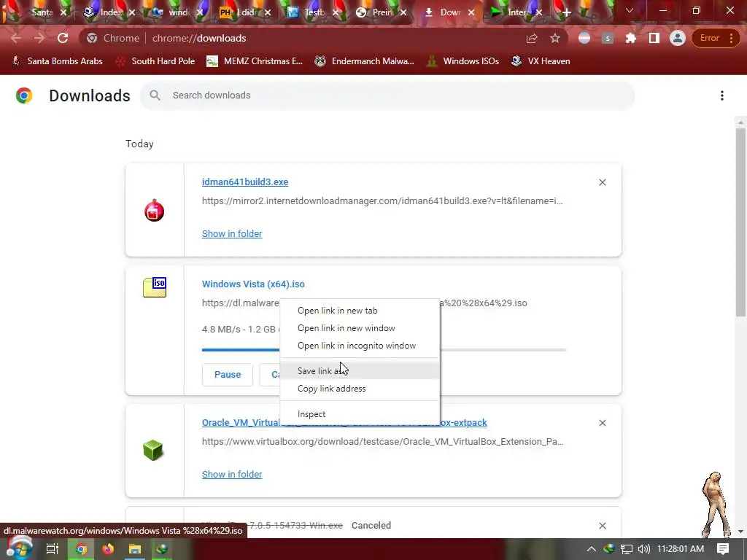Click the Error update button
This screenshot has width=747, height=560.
pyautogui.click(x=716, y=38)
